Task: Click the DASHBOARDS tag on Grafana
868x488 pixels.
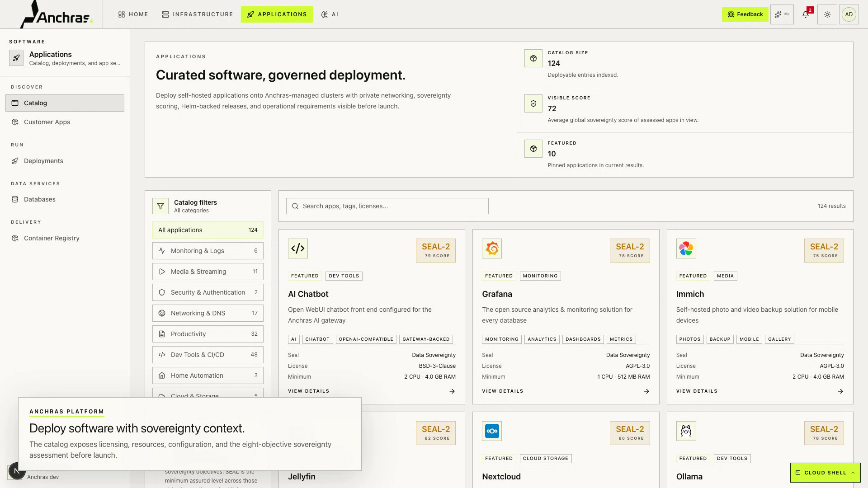Action: [583, 339]
